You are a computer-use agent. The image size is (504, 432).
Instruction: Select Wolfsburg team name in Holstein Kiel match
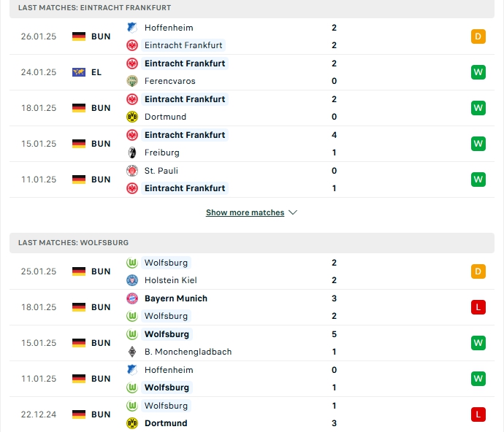click(x=166, y=263)
